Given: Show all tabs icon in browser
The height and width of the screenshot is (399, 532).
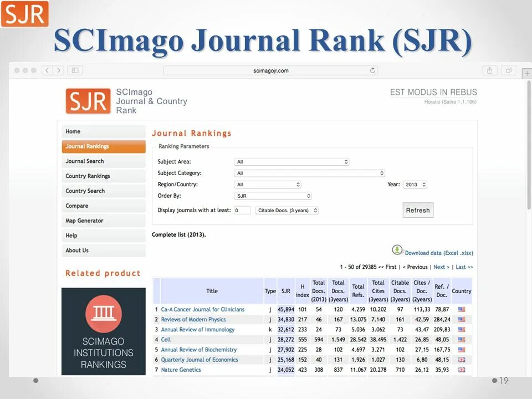Looking at the screenshot, I should coord(509,70).
